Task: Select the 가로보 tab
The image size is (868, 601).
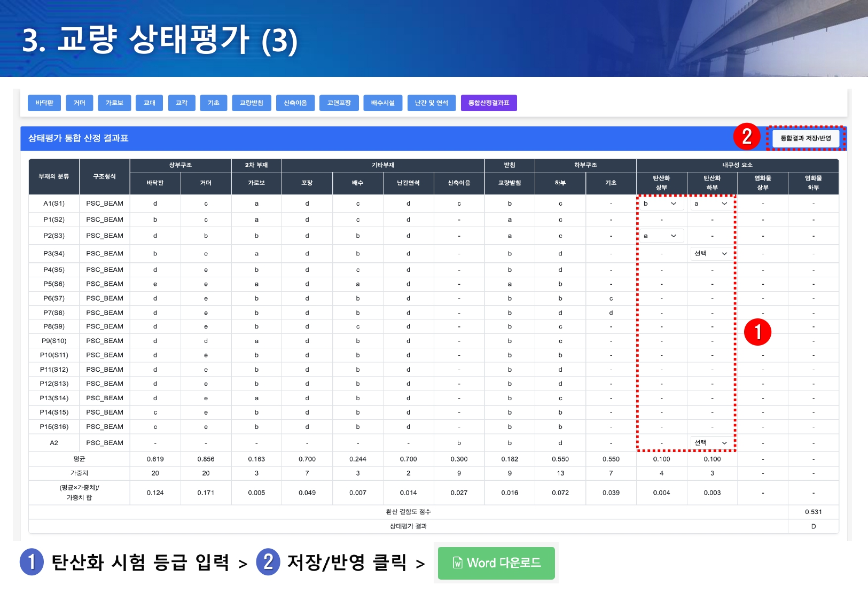Action: tap(114, 103)
